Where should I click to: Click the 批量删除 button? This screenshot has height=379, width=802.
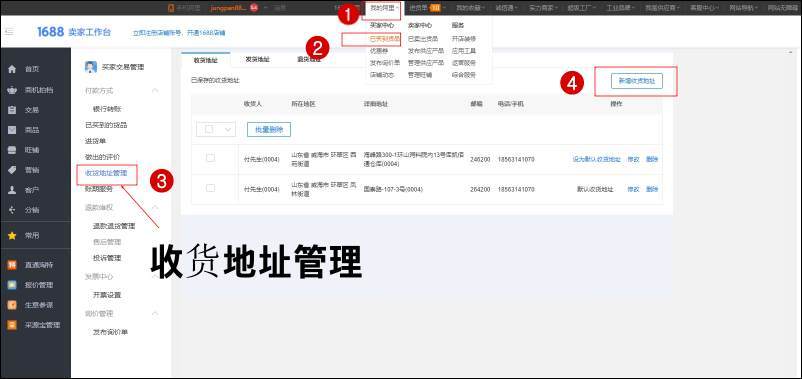[269, 129]
